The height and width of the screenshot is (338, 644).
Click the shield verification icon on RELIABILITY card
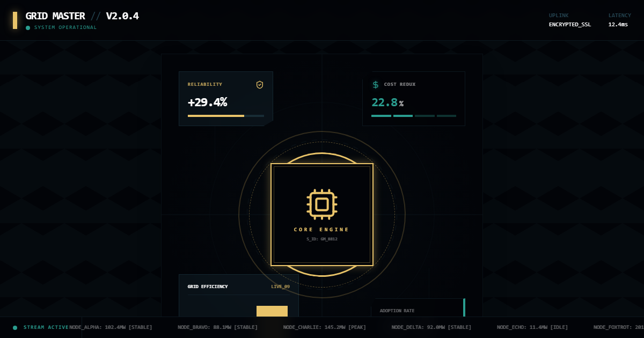click(260, 85)
